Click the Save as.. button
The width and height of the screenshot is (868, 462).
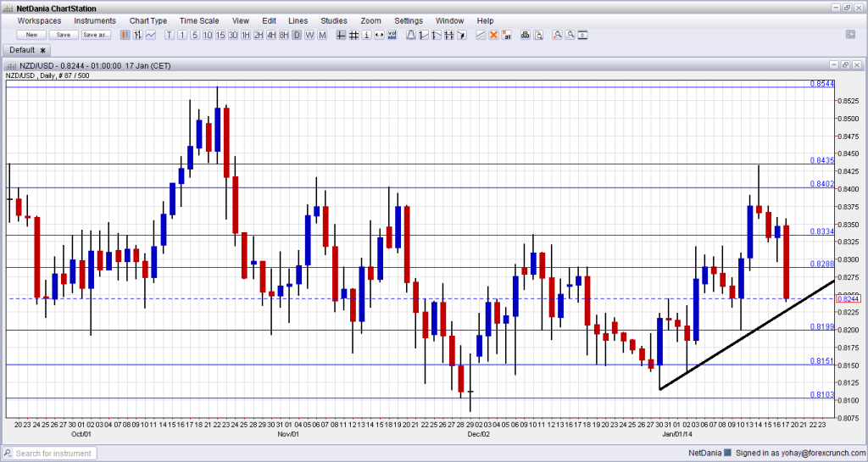(96, 35)
